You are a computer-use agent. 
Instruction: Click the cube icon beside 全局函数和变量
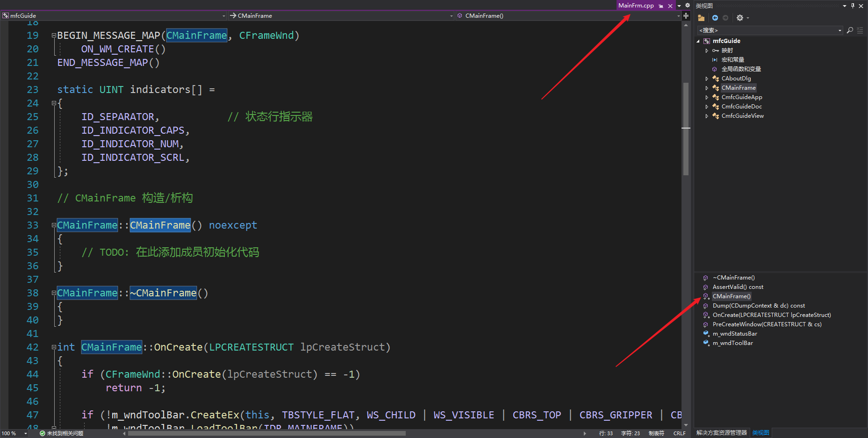pos(715,69)
